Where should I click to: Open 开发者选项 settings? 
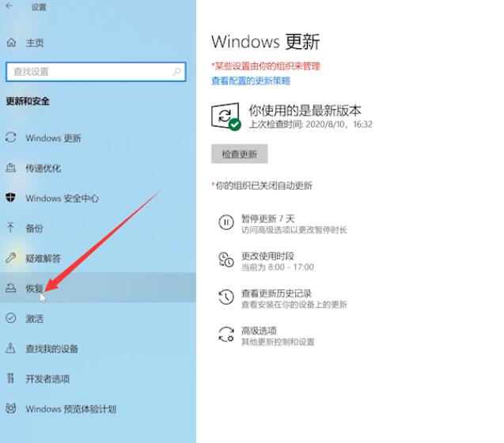tap(47, 379)
